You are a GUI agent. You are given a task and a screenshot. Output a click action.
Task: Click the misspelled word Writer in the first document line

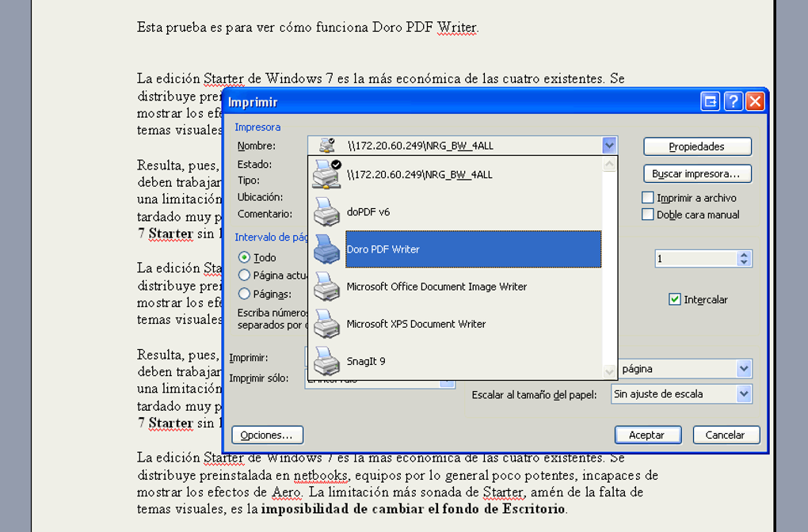click(x=456, y=27)
